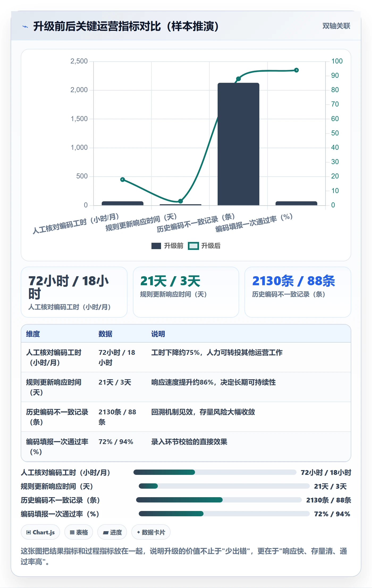372x588 pixels.
Task: Click the 编码填报一次通过率 bar in chart
Action: click(x=296, y=203)
